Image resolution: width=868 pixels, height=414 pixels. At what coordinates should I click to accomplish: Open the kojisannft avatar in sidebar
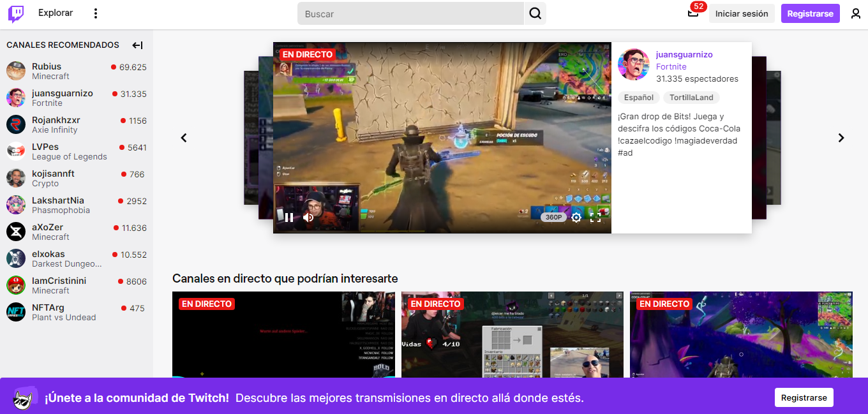pyautogui.click(x=16, y=178)
